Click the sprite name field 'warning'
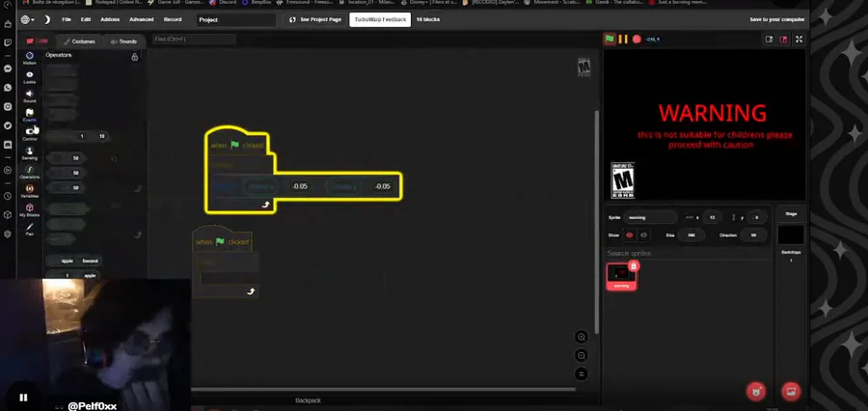The image size is (868, 411). (650, 218)
